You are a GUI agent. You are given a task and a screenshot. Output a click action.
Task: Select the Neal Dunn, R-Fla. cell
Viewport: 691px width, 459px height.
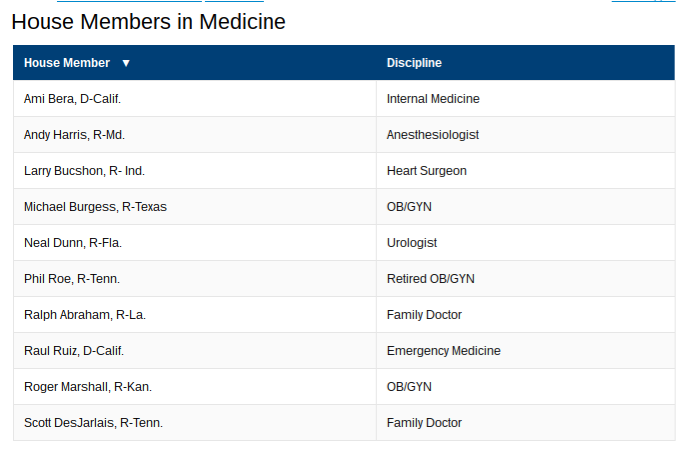(x=195, y=243)
